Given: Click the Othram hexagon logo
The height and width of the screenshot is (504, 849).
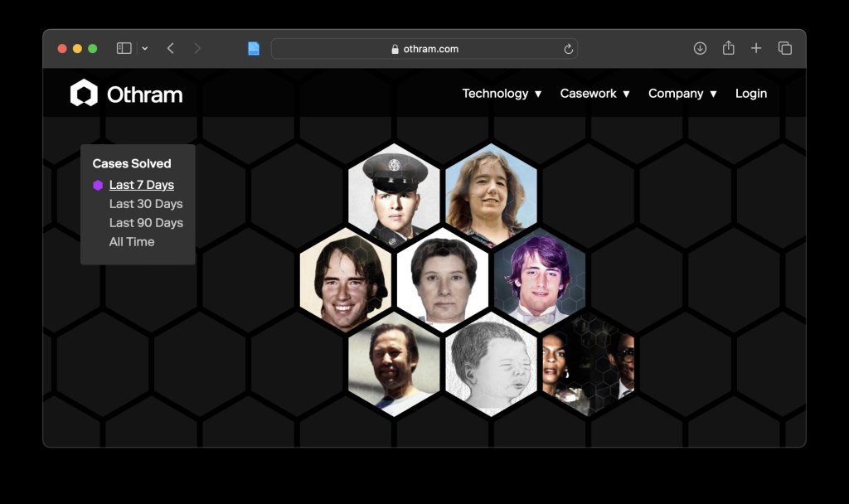Looking at the screenshot, I should (x=84, y=93).
